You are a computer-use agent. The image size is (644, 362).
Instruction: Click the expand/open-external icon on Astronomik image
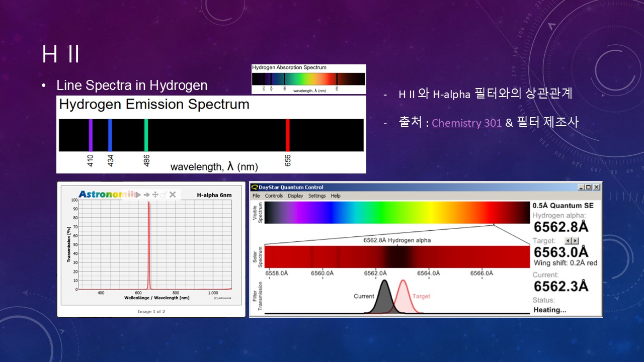(x=164, y=195)
